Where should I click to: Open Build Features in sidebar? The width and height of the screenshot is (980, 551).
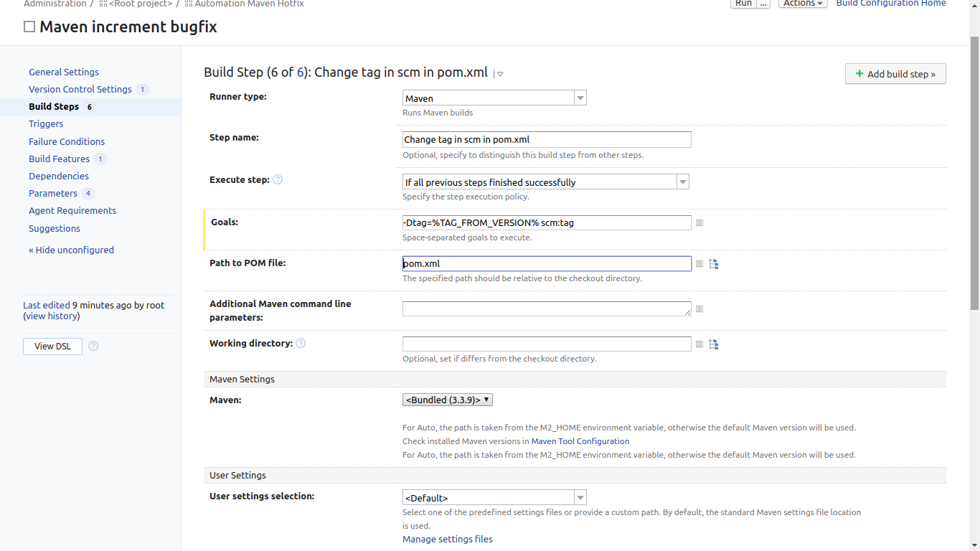point(59,159)
